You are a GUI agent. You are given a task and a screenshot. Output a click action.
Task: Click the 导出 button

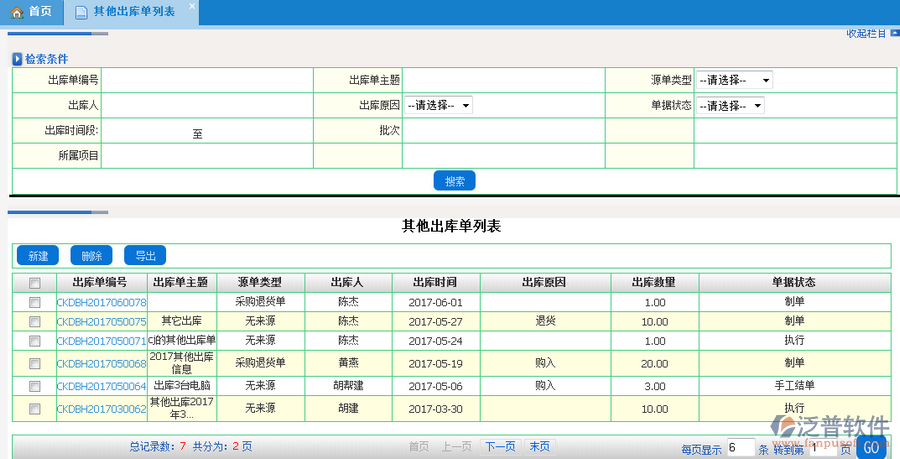pyautogui.click(x=145, y=256)
